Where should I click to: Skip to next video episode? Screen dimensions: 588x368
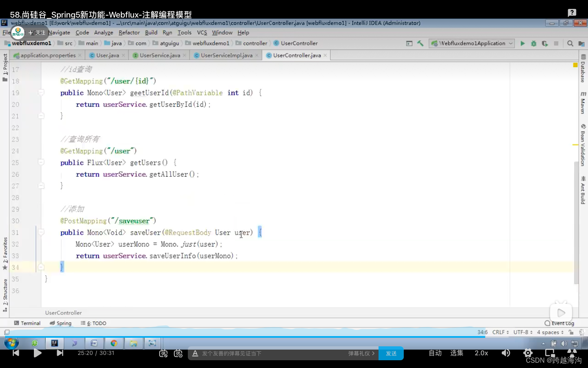point(60,353)
